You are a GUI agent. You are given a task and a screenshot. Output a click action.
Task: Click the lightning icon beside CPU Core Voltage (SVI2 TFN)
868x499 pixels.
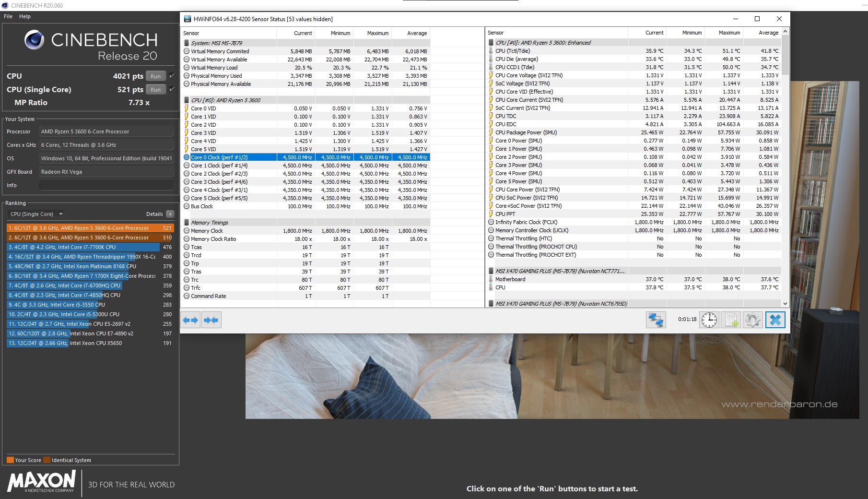click(x=491, y=75)
